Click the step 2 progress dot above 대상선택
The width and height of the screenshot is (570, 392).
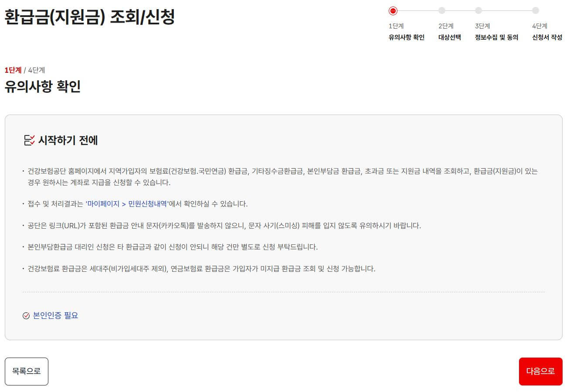[442, 11]
